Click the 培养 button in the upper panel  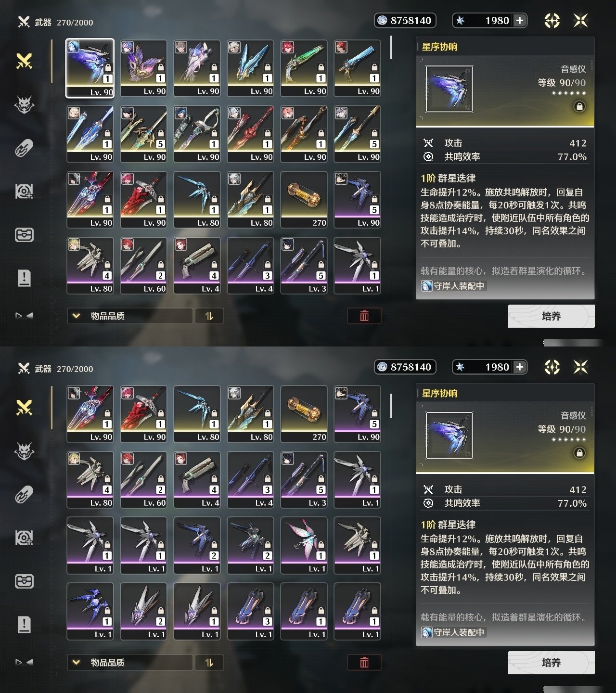tap(552, 316)
